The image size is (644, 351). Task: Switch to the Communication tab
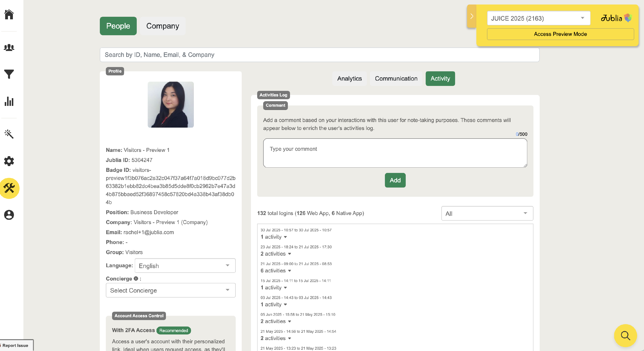click(396, 79)
